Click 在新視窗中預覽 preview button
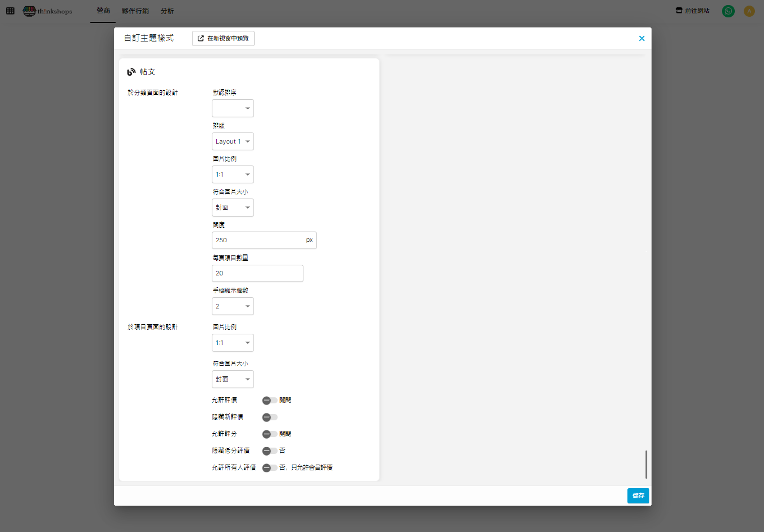This screenshot has height=532, width=764. 223,38
